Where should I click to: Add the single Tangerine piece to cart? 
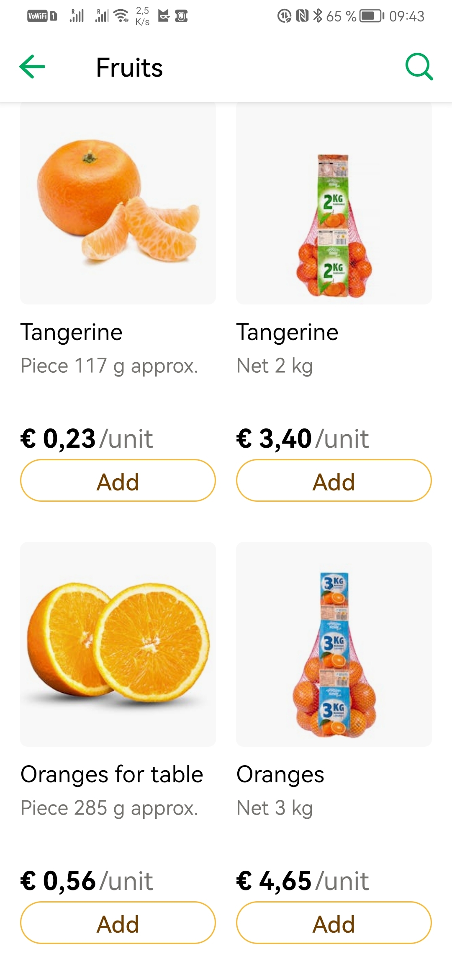118,481
